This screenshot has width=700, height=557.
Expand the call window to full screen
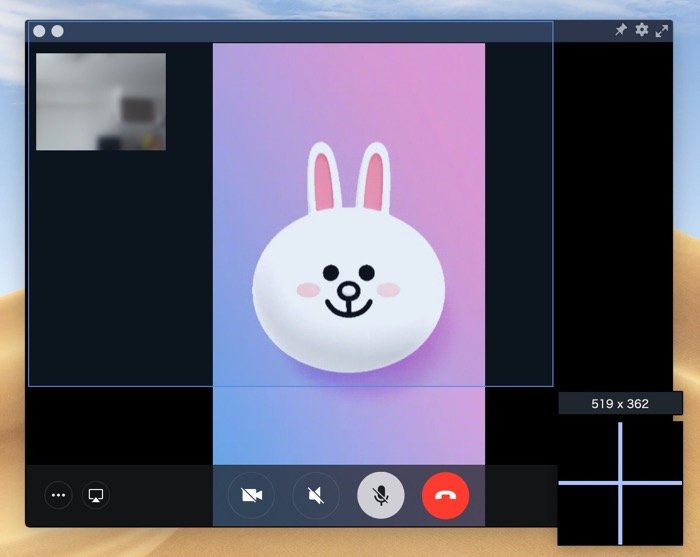coord(662,31)
